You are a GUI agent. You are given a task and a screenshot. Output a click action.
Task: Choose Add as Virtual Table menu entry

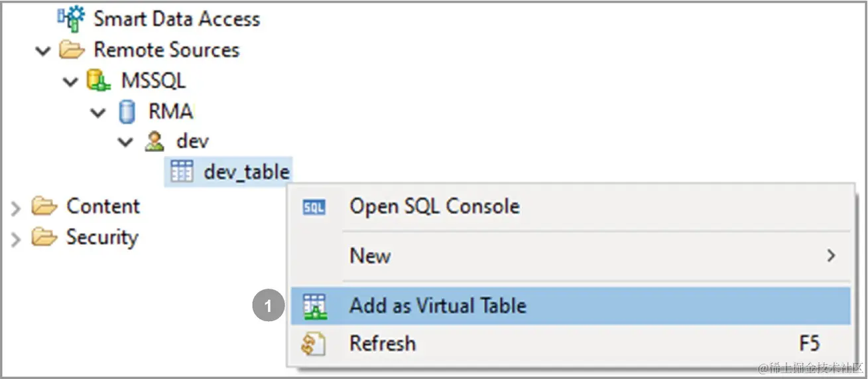point(570,306)
